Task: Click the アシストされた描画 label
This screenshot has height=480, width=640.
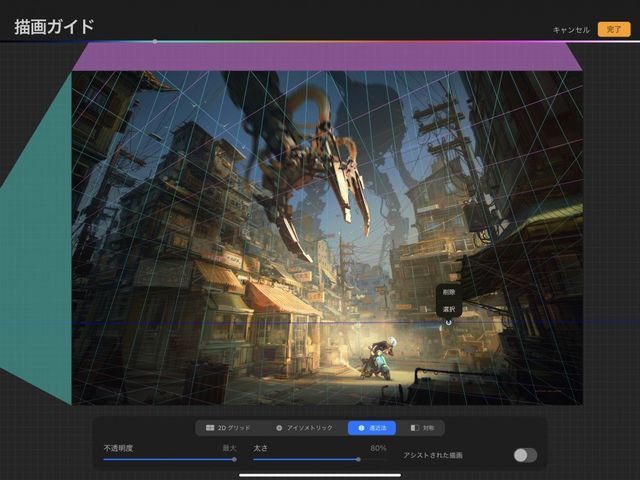Action: [x=433, y=455]
